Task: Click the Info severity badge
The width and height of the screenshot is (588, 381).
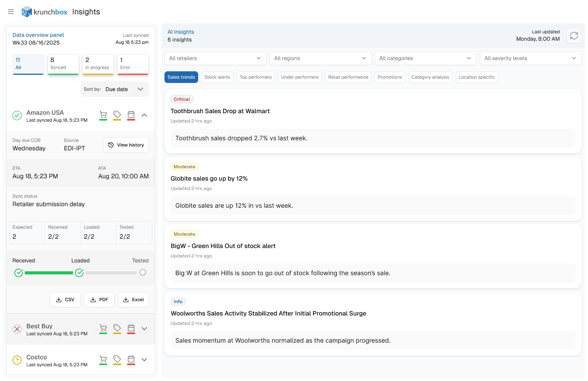Action: 178,302
